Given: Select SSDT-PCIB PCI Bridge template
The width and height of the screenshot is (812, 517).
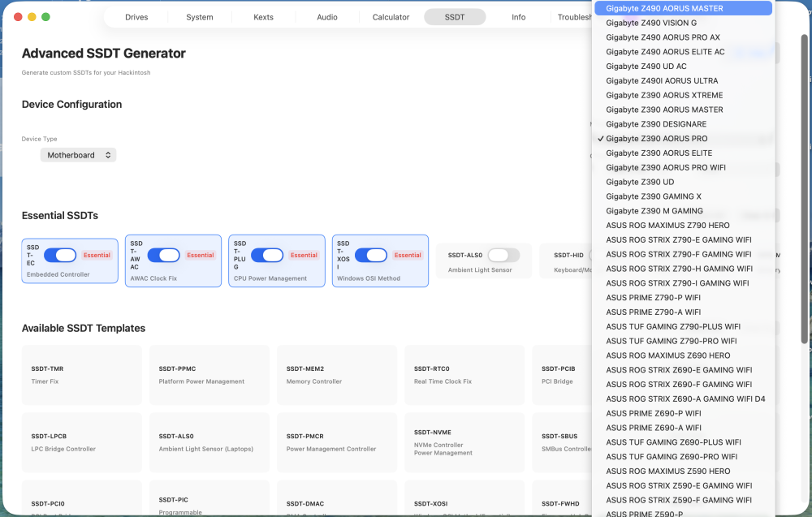Looking at the screenshot, I should pyautogui.click(x=563, y=375).
